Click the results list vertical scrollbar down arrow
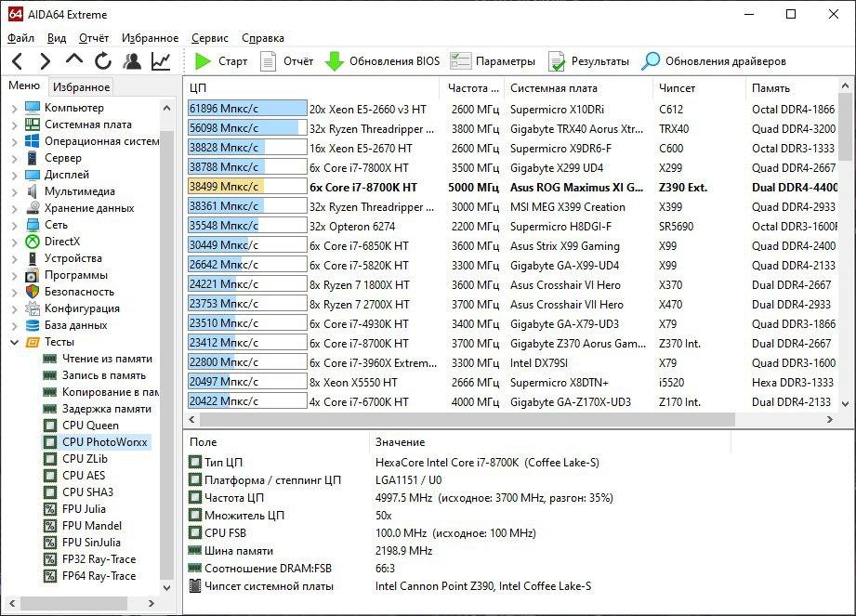This screenshot has width=856, height=616. (845, 404)
